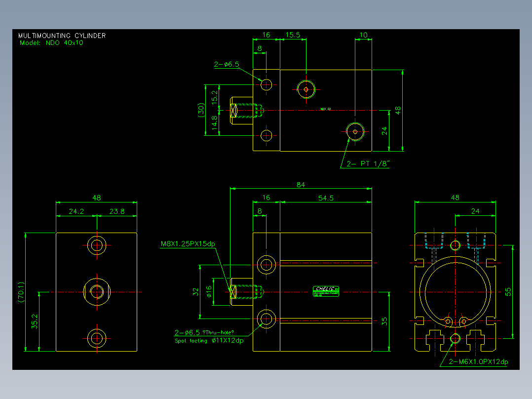
Task: Click the "24.2" dimension value
Action: coord(76,211)
